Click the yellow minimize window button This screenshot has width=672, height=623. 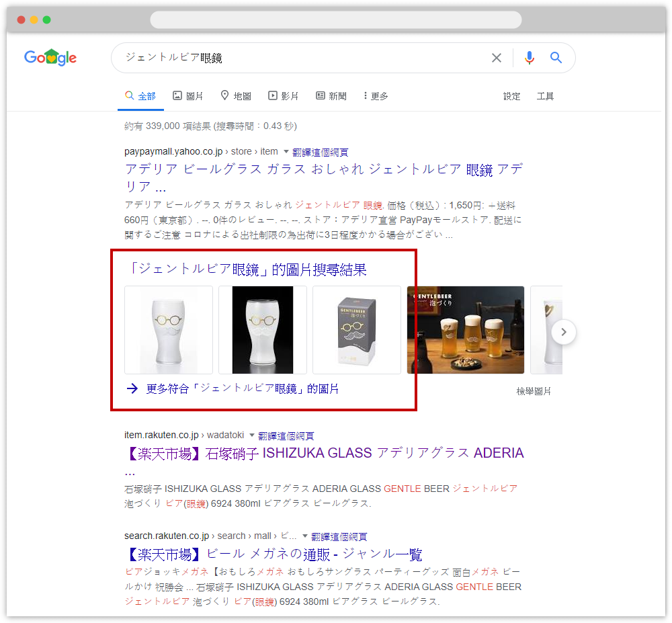coord(34,19)
